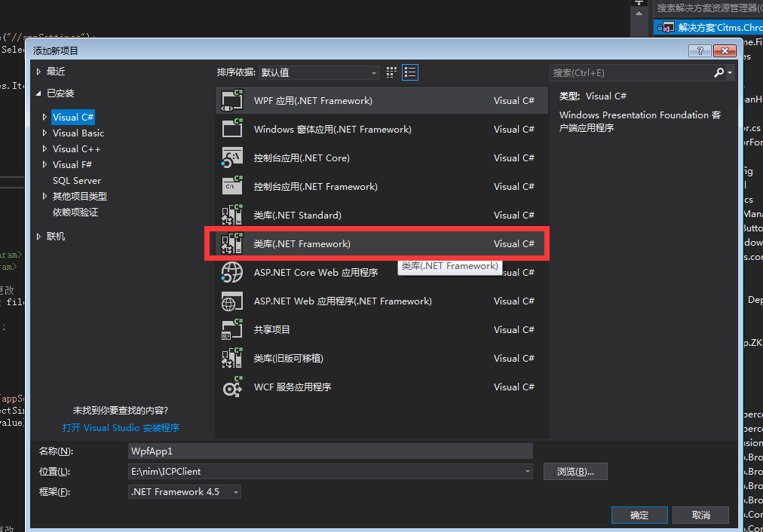The width and height of the screenshot is (763, 532).
Task: Select the Windows 窗体应用 template icon
Action: coord(232,129)
